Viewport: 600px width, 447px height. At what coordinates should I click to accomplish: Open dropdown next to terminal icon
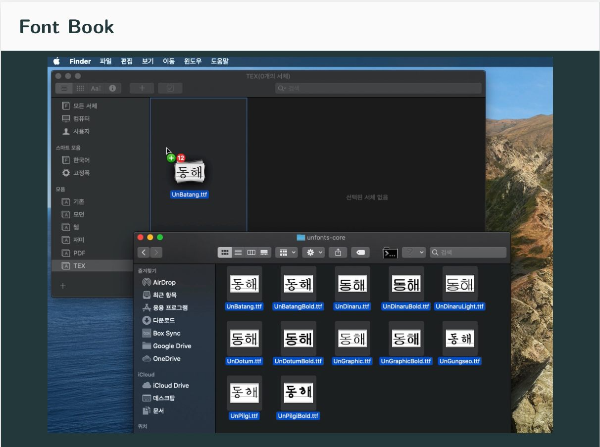pos(414,253)
